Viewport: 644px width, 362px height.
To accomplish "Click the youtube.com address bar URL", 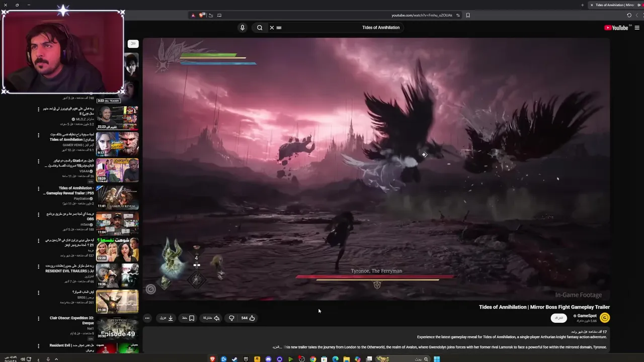I will click(422, 15).
